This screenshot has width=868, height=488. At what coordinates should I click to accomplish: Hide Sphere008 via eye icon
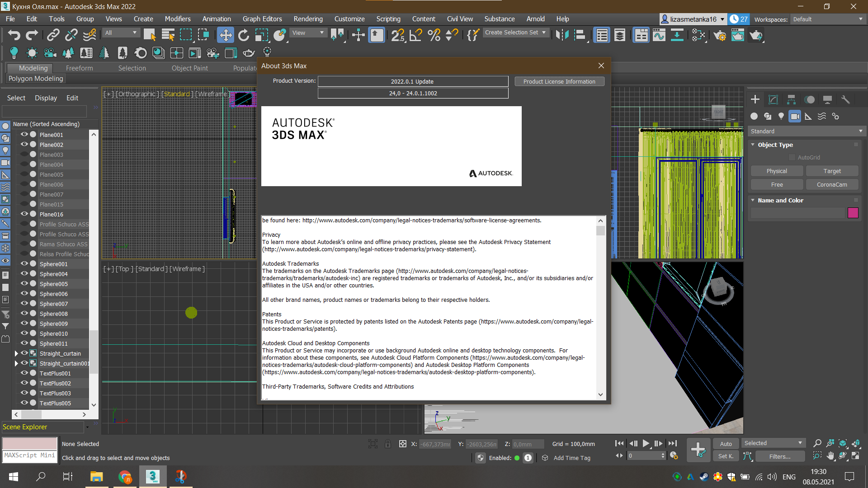[24, 313]
